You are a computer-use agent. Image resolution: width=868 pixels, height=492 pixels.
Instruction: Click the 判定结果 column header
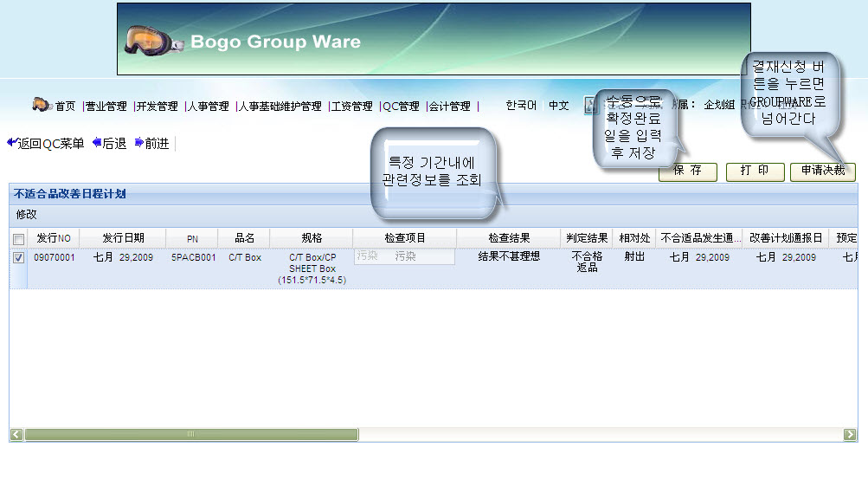pyautogui.click(x=587, y=238)
